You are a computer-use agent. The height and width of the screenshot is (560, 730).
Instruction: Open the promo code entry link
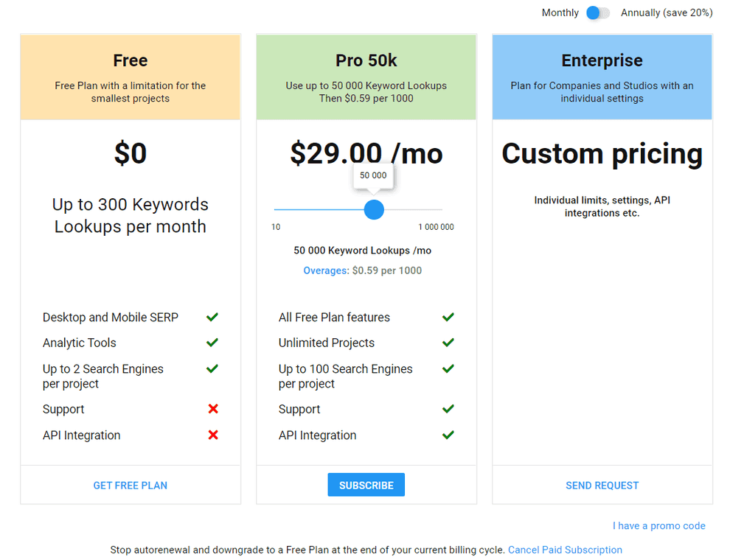coord(659,525)
